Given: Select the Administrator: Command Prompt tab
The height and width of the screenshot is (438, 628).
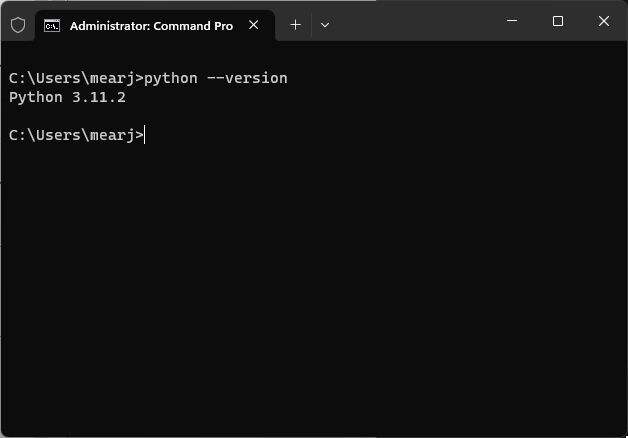Looking at the screenshot, I should pos(150,25).
